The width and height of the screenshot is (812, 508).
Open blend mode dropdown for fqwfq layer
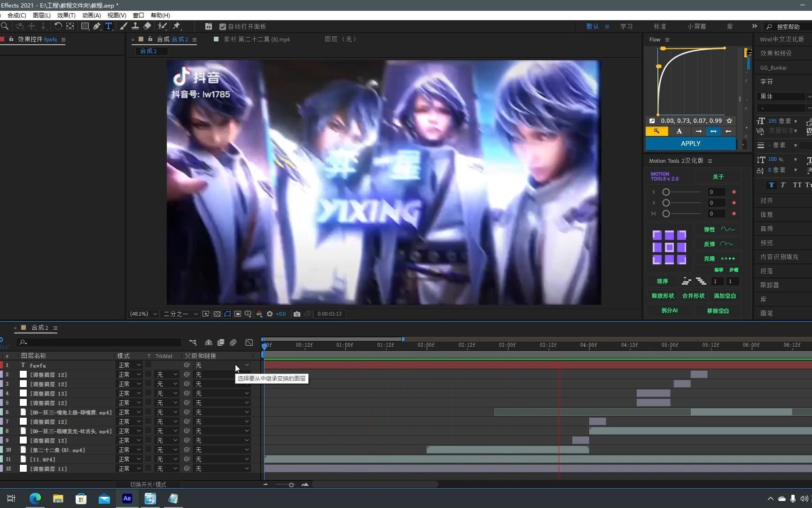click(129, 365)
